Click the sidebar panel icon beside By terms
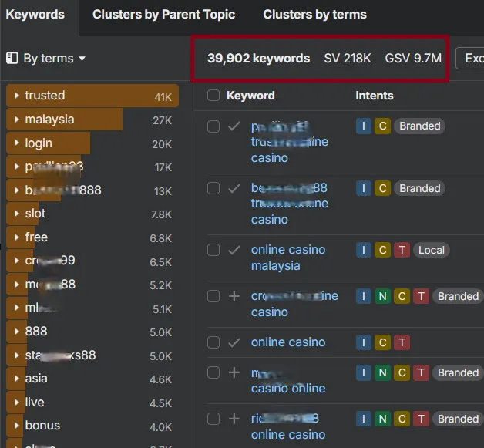The height and width of the screenshot is (448, 484). (12, 58)
